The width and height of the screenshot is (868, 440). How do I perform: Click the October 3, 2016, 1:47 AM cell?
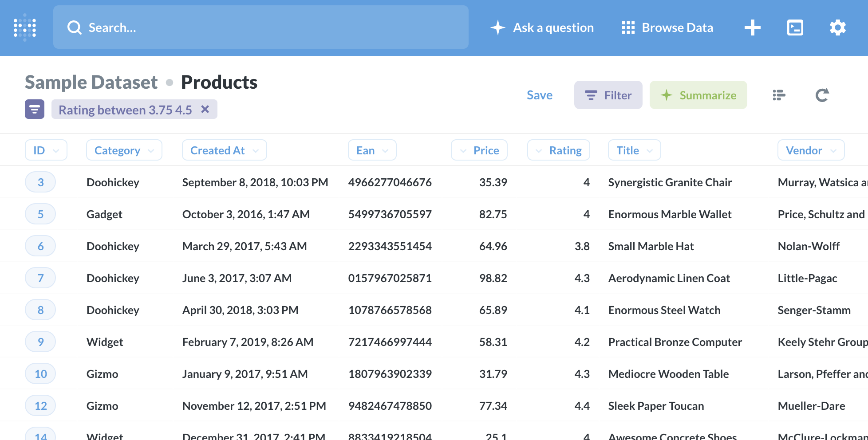point(246,214)
